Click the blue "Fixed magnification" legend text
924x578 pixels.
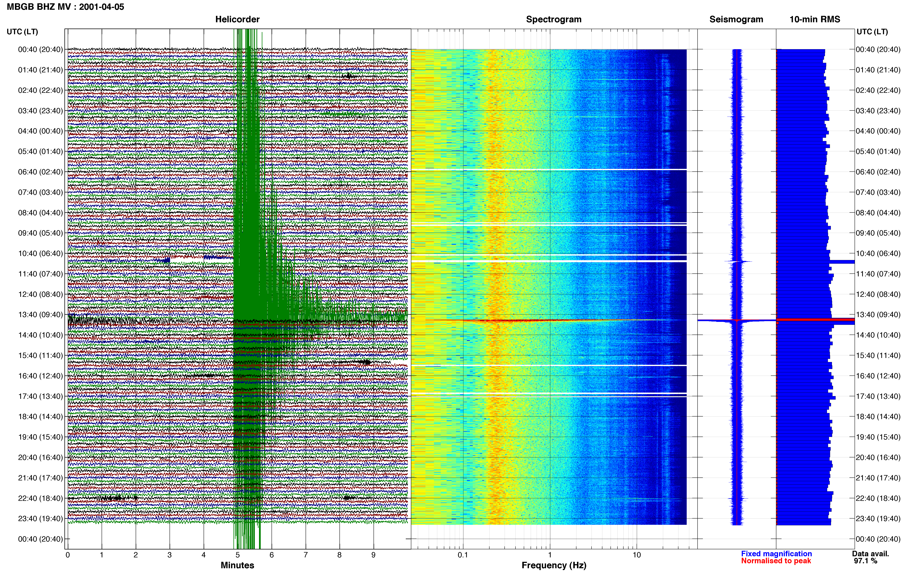pos(776,554)
